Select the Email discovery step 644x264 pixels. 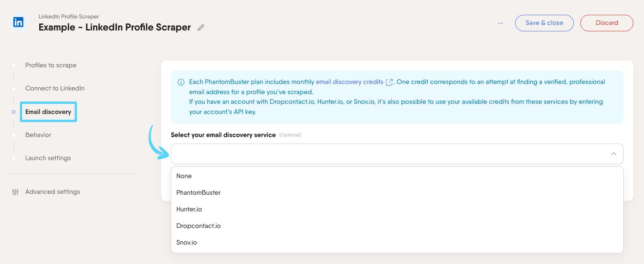click(x=48, y=112)
